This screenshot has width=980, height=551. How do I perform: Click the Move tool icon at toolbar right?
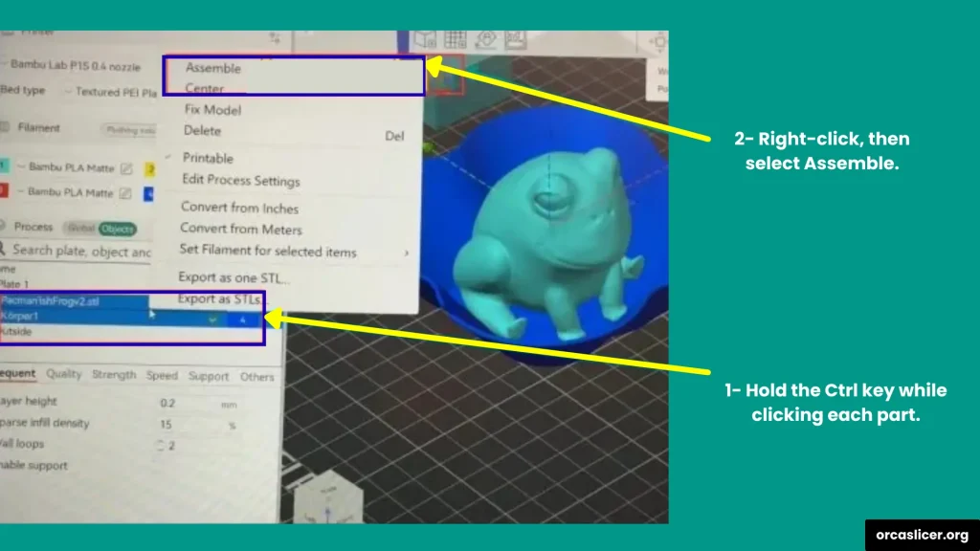coord(658,42)
